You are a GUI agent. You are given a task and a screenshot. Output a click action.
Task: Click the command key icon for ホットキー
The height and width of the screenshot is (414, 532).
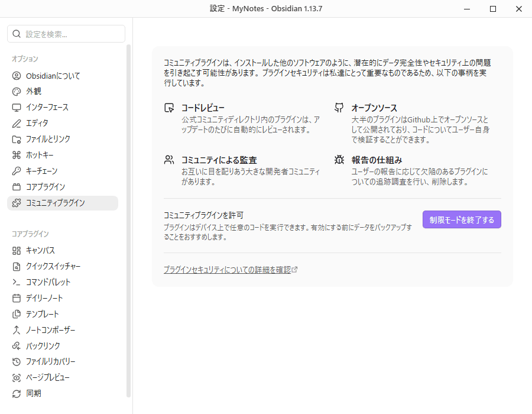[17, 155]
